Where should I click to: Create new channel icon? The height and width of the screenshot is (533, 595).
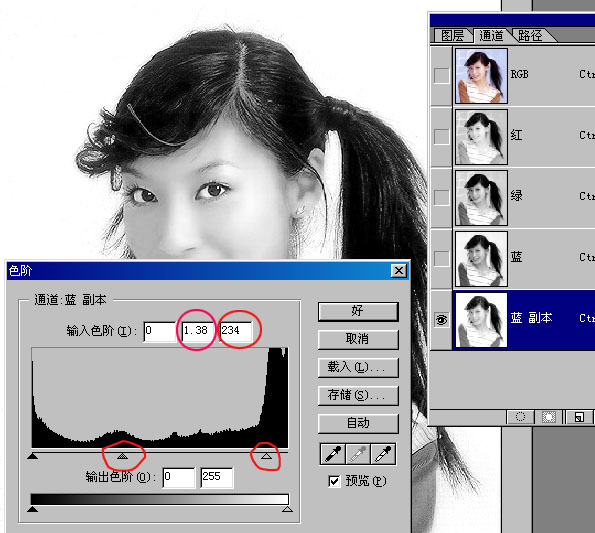click(579, 417)
